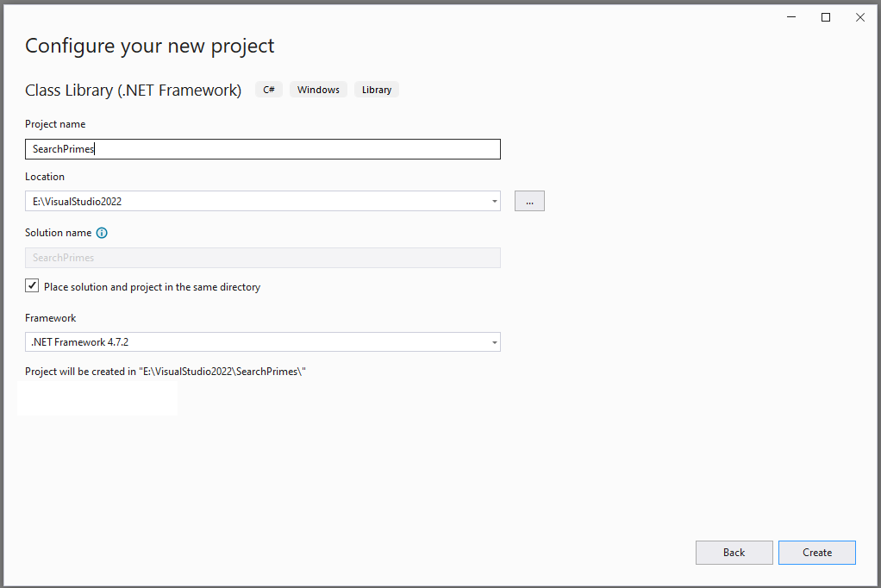This screenshot has width=881, height=588.
Task: Click the 'Project will be created in' path text
Action: point(166,372)
